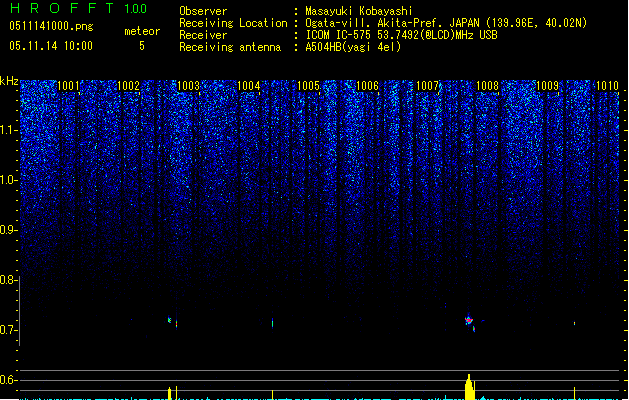Click the Receiving Location label

coord(233,23)
